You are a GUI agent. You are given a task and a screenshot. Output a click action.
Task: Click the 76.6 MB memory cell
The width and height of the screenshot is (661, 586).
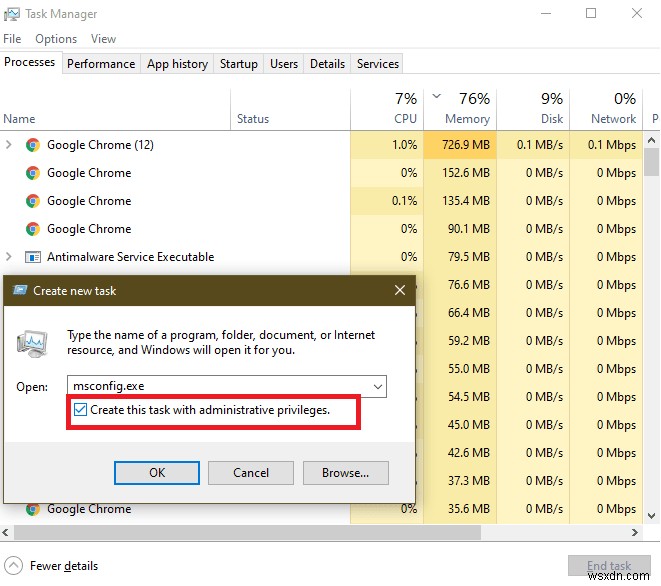460,285
